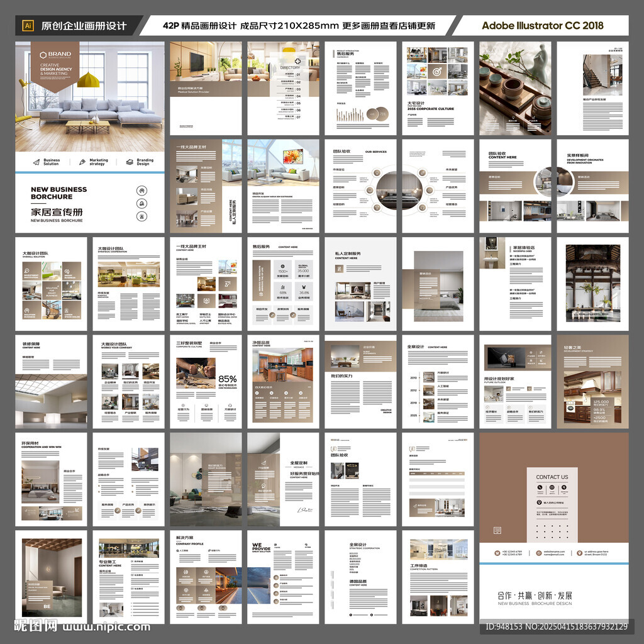Screen dimensions: 644x644
Task: Click the target icon tile on the 大宅设计 page
Action: (438, 72)
